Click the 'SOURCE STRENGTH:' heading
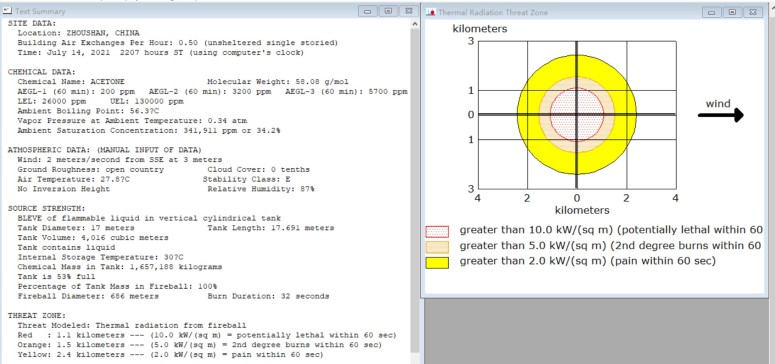This screenshot has width=775, height=364. [46, 209]
